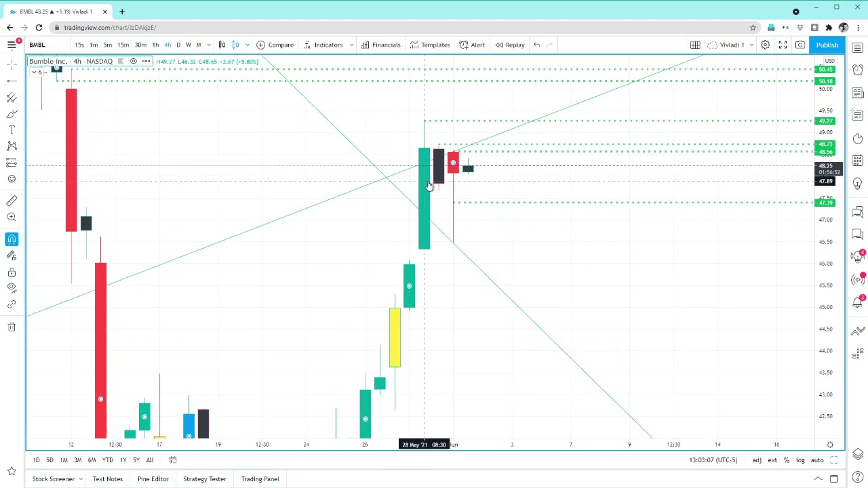Set date range to YTD
The height and width of the screenshot is (488, 868).
107,460
